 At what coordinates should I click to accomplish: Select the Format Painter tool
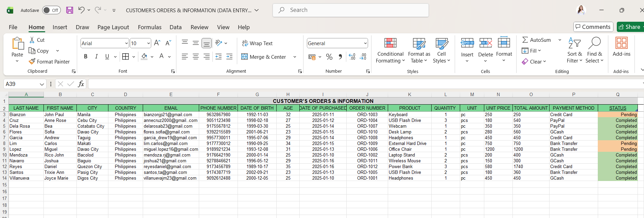click(x=49, y=61)
